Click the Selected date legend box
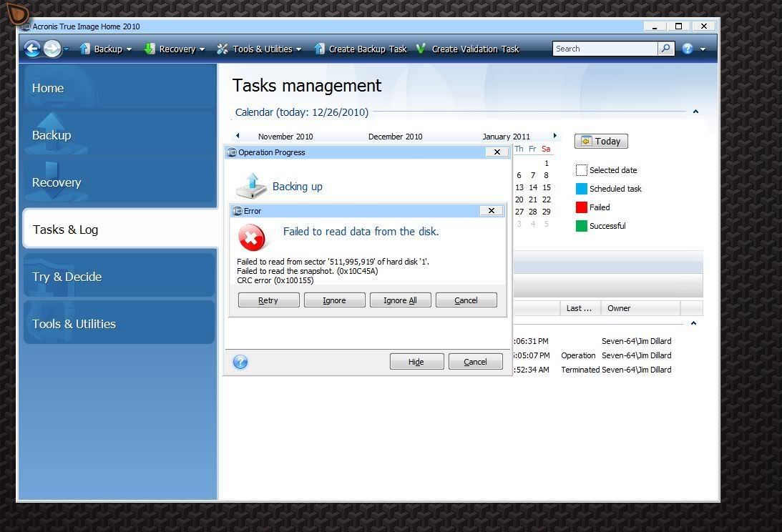Viewport: 782px width, 532px height. tap(582, 170)
